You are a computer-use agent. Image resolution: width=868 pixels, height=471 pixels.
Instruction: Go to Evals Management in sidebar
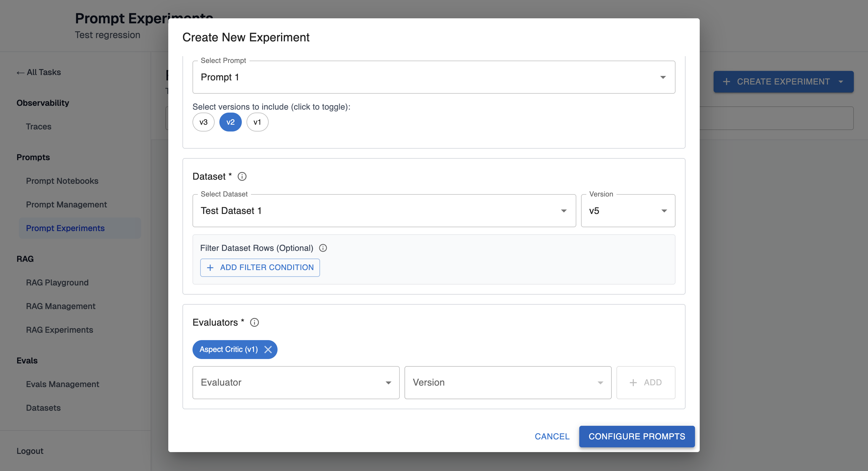coord(62,384)
